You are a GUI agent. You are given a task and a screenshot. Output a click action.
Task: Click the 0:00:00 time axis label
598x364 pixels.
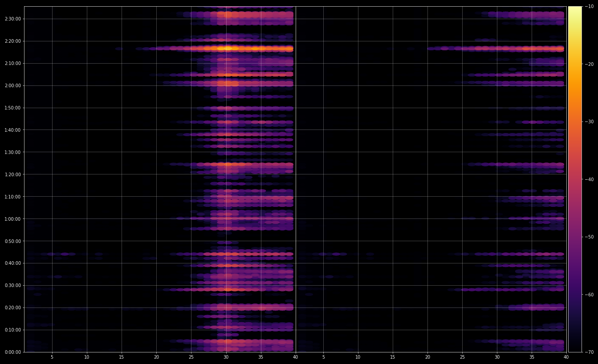tap(12, 352)
